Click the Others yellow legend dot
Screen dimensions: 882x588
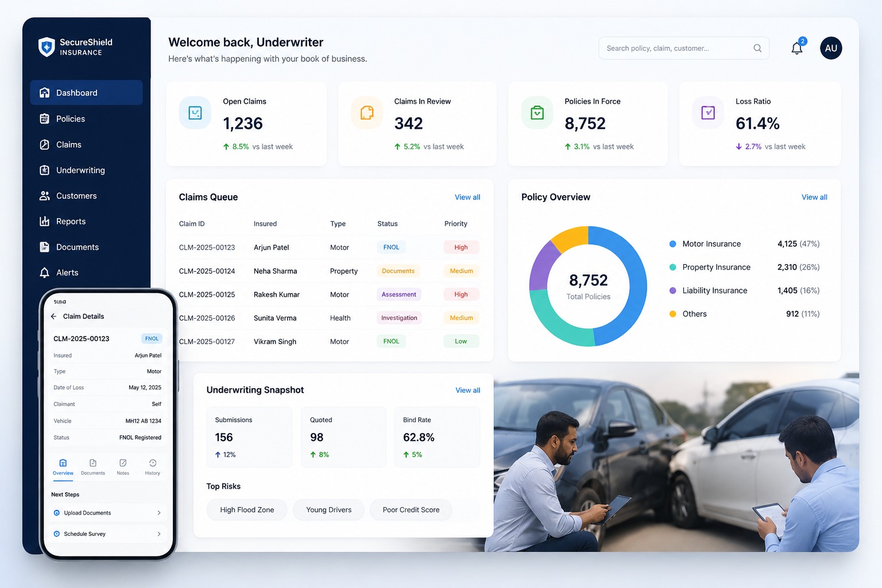(672, 314)
